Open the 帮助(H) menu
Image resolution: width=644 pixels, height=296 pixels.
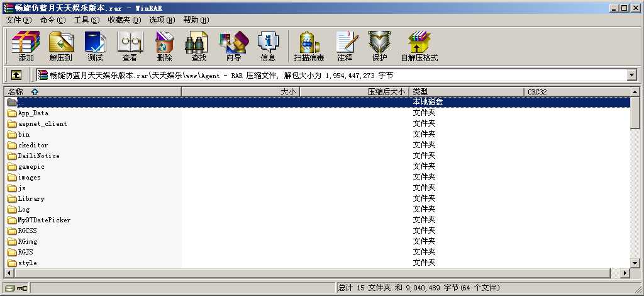tap(196, 20)
